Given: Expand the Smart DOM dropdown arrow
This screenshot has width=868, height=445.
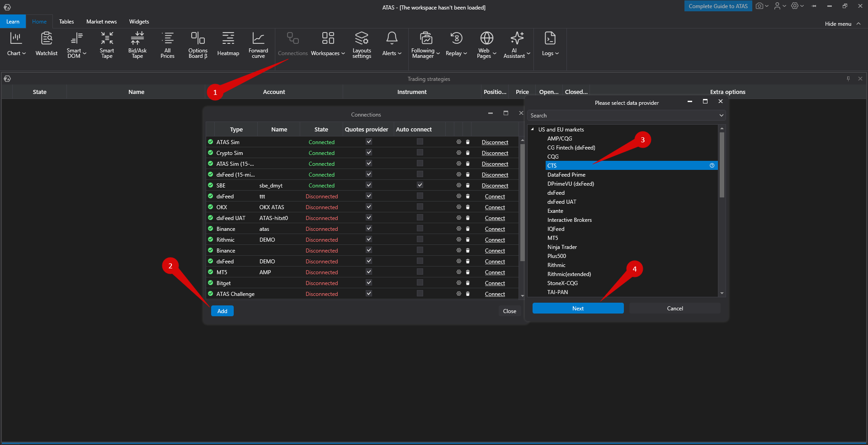Looking at the screenshot, I should pyautogui.click(x=85, y=53).
